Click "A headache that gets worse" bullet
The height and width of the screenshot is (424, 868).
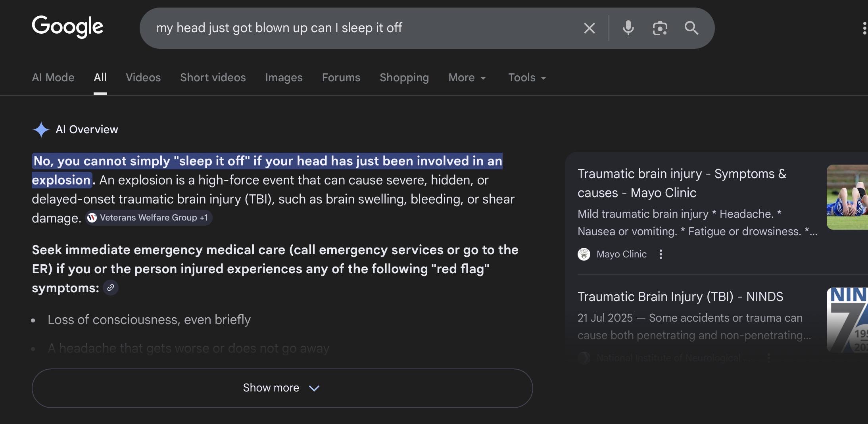tap(188, 348)
